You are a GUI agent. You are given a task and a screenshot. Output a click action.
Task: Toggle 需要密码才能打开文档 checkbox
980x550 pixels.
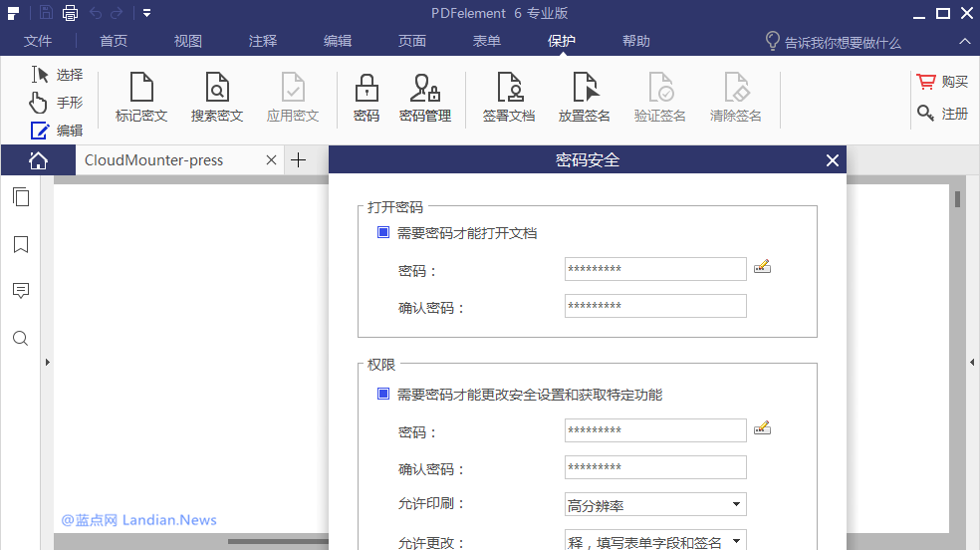click(383, 232)
